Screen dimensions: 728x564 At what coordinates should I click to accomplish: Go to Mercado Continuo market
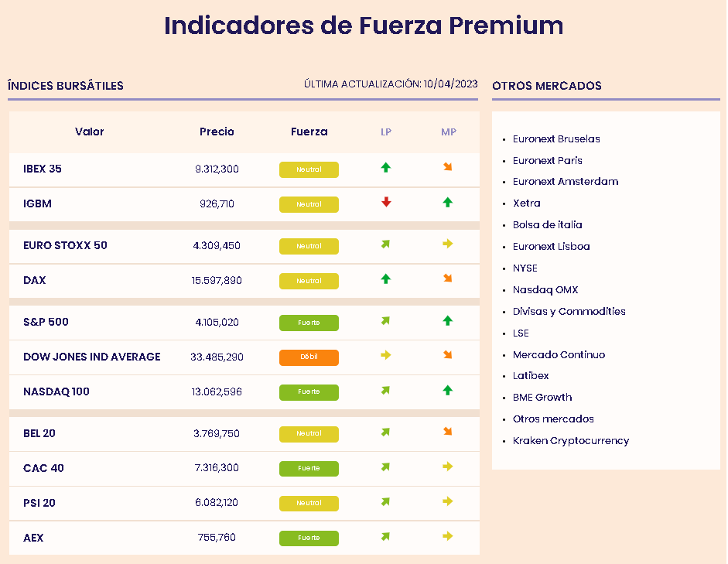(559, 355)
